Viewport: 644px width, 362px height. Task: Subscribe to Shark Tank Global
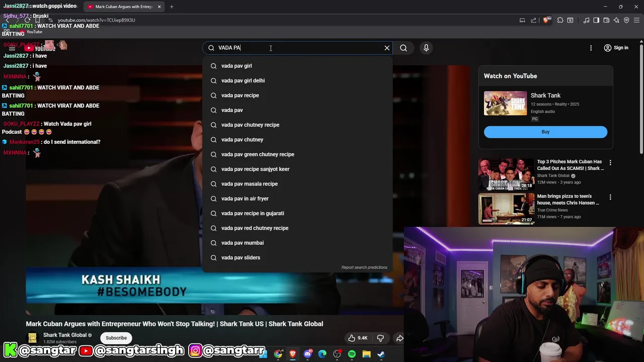point(116,338)
